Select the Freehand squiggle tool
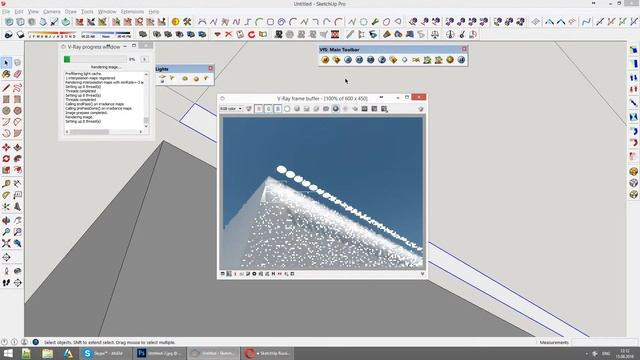The width and height of the screenshot is (640, 360). click(x=18, y=88)
